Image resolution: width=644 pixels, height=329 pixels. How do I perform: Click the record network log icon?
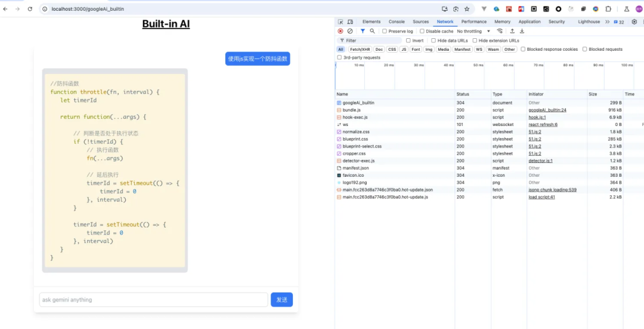(x=340, y=31)
